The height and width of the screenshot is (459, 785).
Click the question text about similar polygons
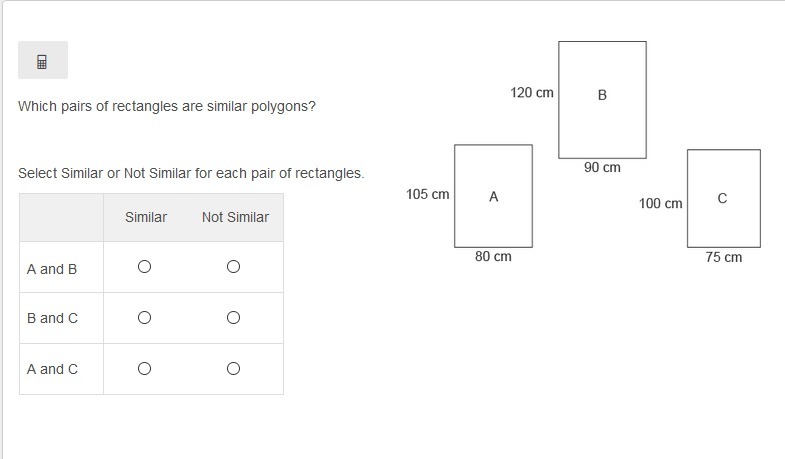(167, 107)
